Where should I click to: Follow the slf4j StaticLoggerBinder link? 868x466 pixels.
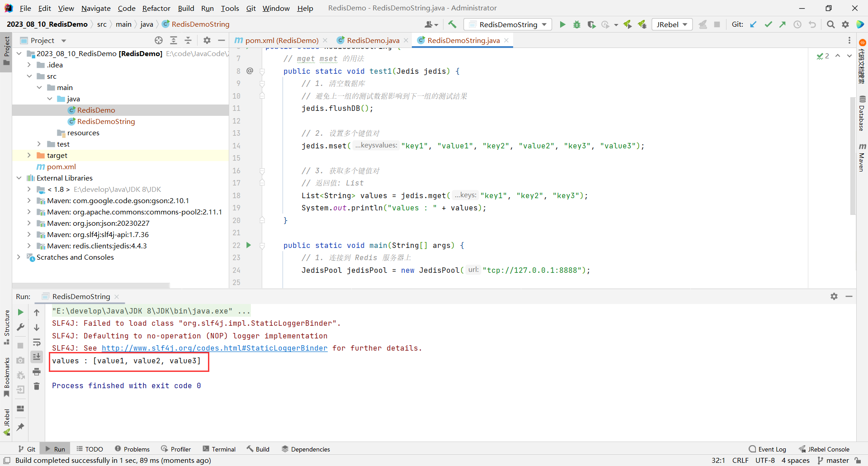(x=214, y=348)
